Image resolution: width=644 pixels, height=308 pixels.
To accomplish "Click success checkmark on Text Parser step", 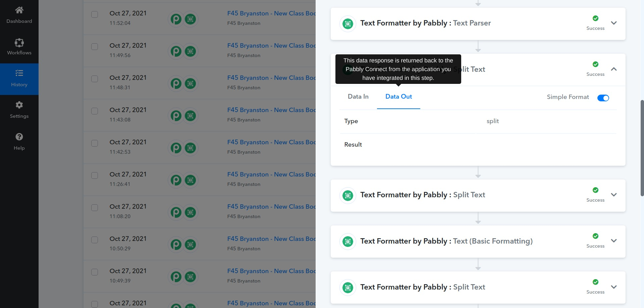I will pos(595,18).
